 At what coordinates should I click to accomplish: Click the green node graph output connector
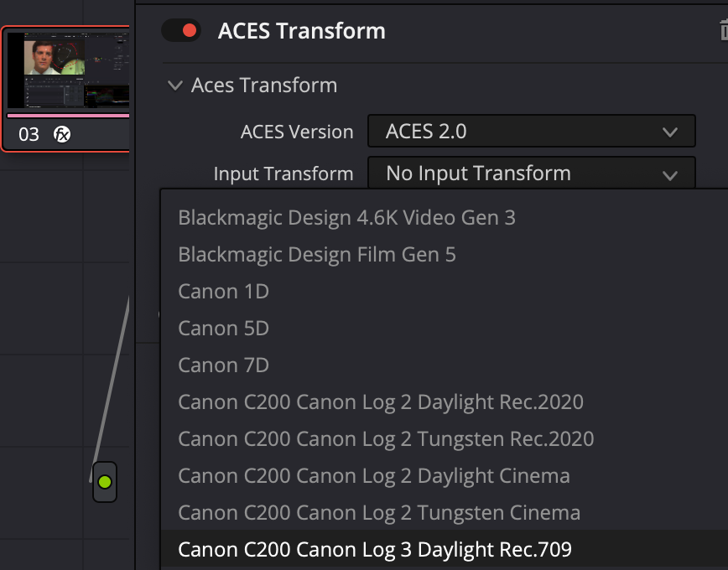(x=105, y=482)
